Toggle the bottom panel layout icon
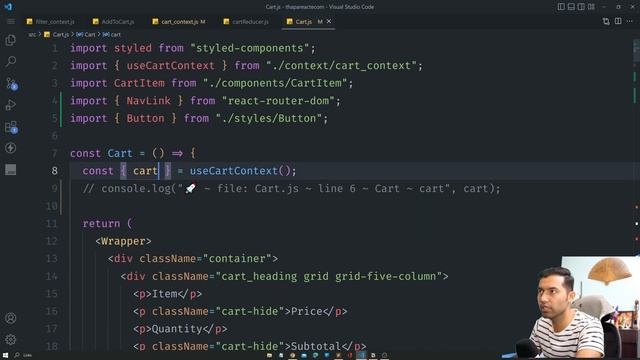Screen dimensions: 640x360 coord(571,7)
